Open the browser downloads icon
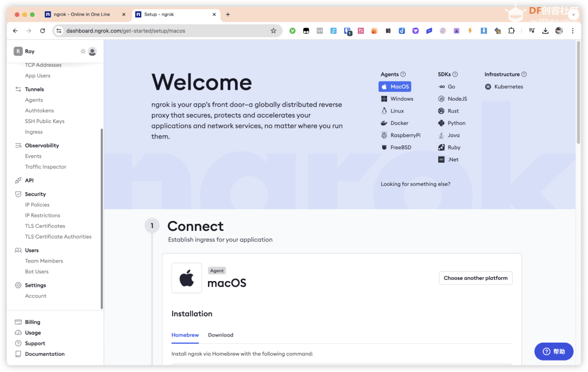588x372 pixels. pyautogui.click(x=545, y=31)
